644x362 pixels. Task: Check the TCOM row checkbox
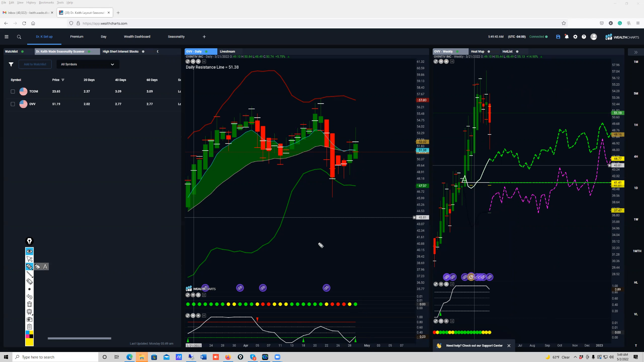[13, 92]
